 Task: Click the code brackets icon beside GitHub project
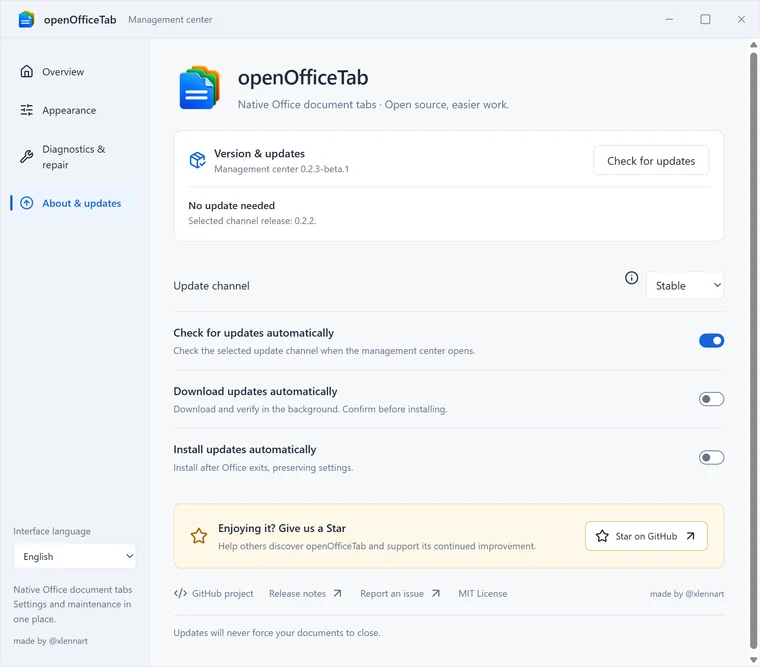click(x=180, y=593)
